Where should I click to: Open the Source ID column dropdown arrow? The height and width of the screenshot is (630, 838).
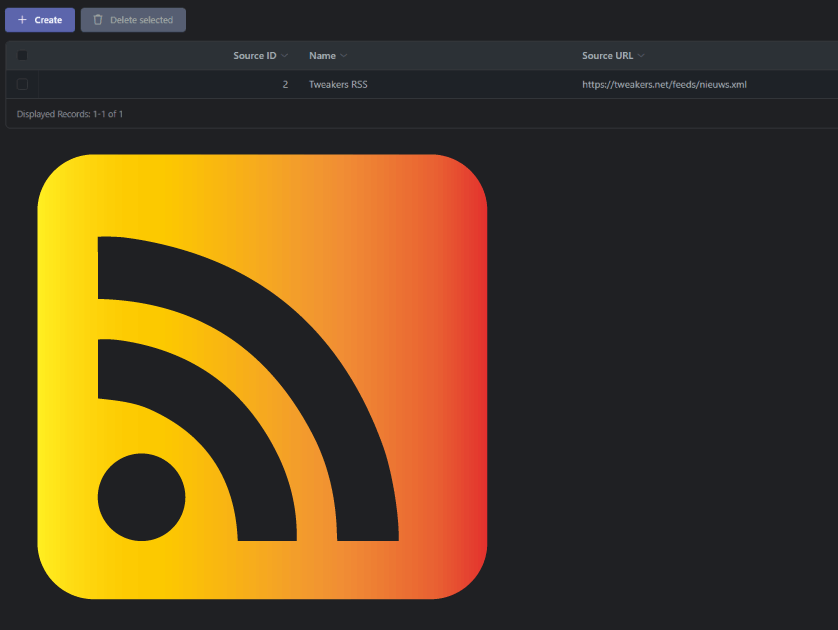tap(285, 56)
